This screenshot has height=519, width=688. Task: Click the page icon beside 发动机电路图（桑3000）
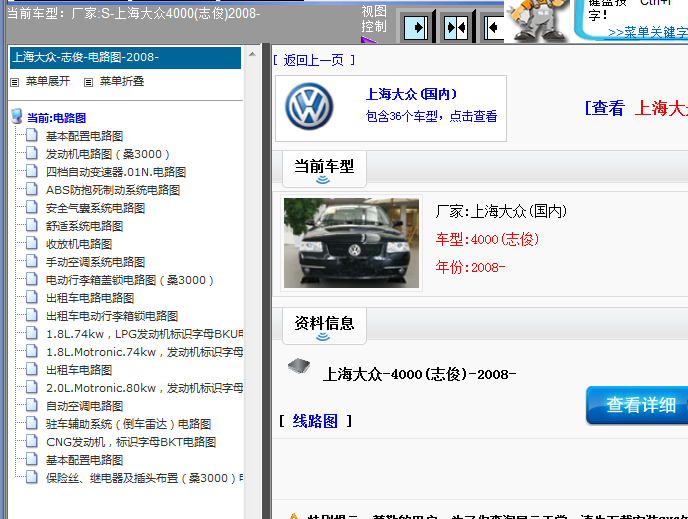[x=32, y=153]
